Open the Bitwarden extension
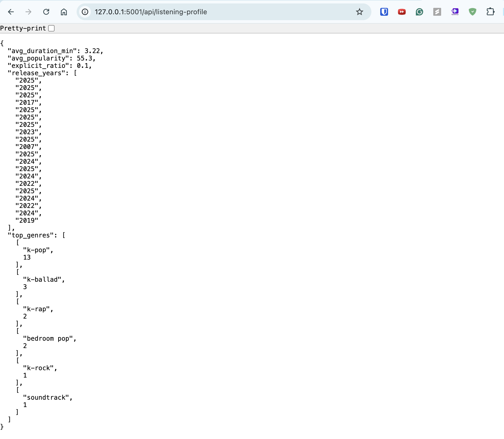 (x=384, y=12)
